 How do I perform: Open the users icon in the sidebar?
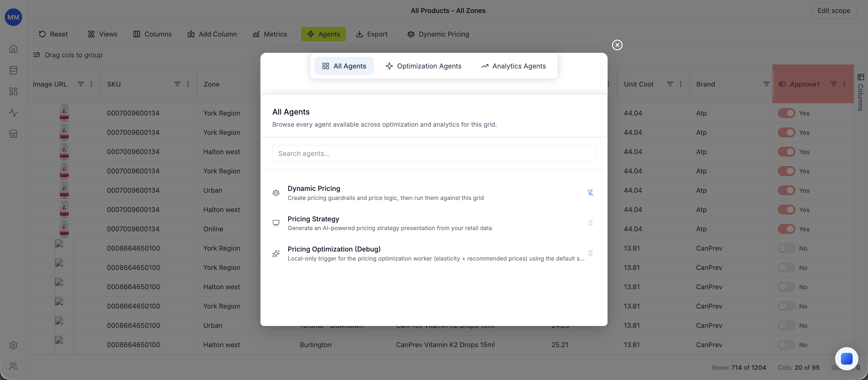14,366
